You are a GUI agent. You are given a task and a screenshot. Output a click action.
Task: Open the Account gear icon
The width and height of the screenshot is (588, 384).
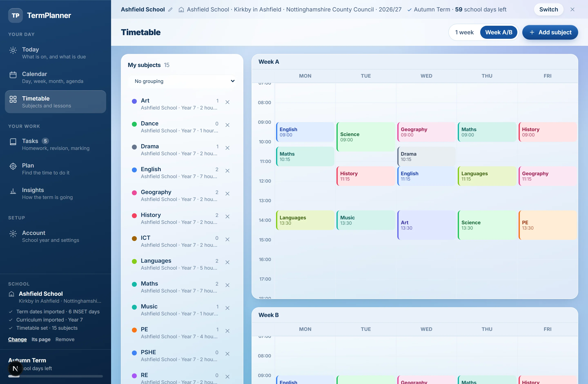pyautogui.click(x=13, y=233)
